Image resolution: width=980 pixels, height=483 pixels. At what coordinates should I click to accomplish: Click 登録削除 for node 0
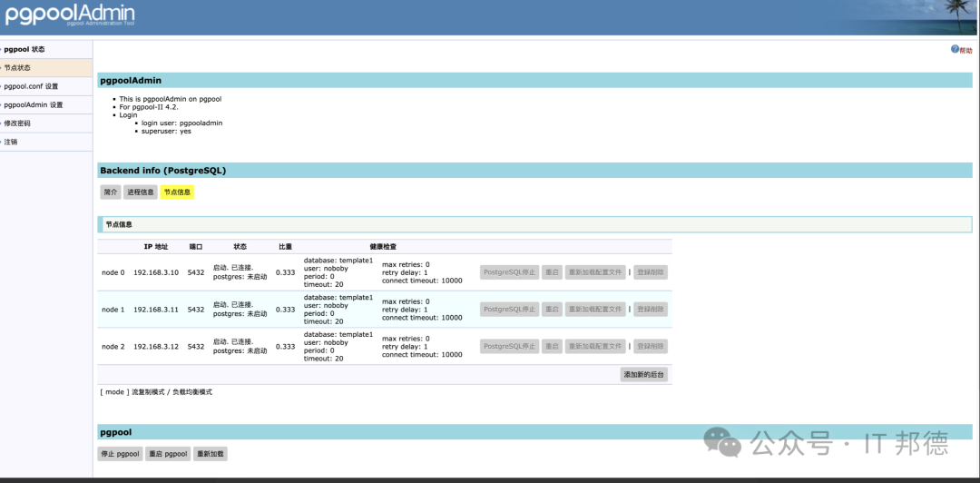tap(651, 272)
